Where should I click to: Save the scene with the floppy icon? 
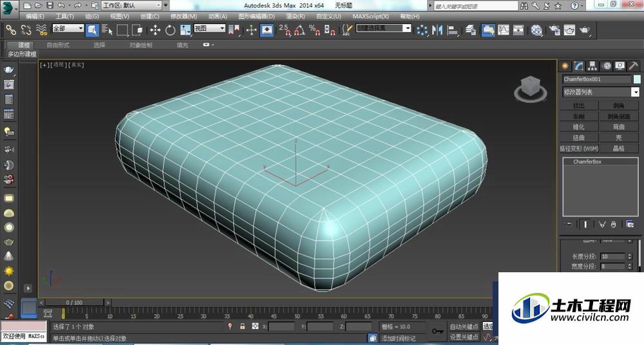point(50,5)
